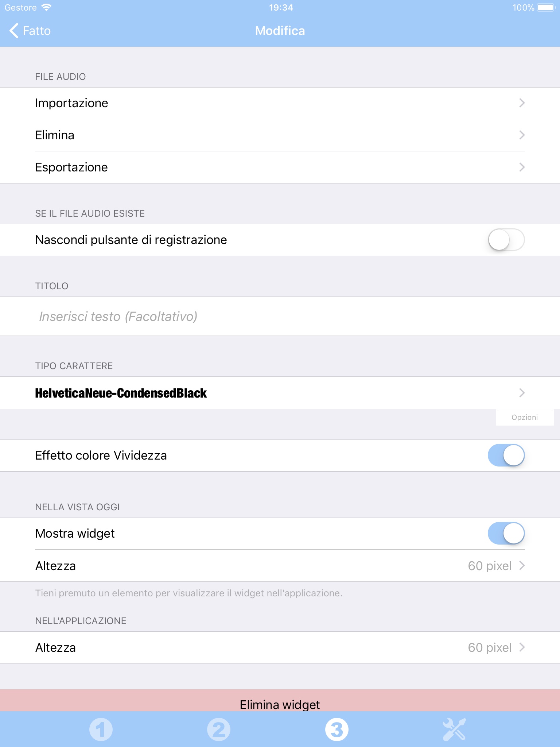This screenshot has width=560, height=747.
Task: Open the Elimina audio file row
Action: click(x=280, y=135)
